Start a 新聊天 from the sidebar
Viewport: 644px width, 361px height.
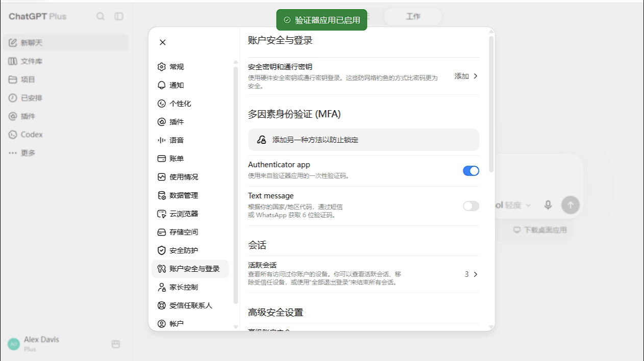(66, 43)
